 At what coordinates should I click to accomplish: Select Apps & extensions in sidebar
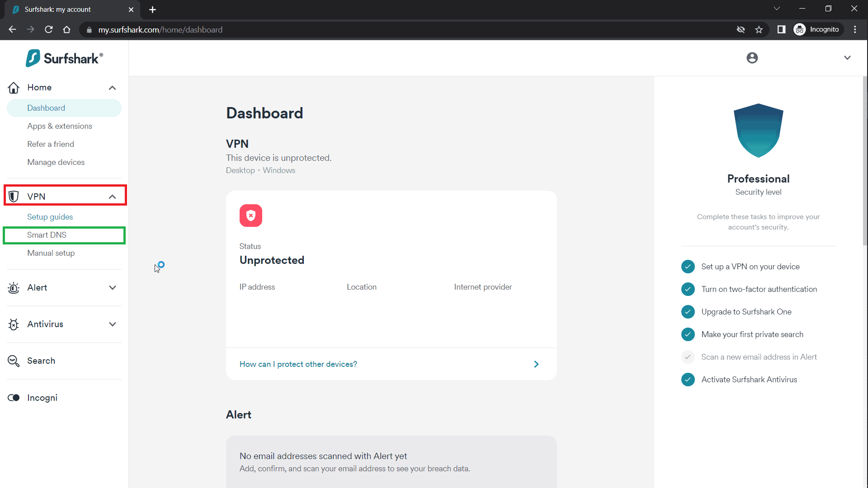[59, 126]
